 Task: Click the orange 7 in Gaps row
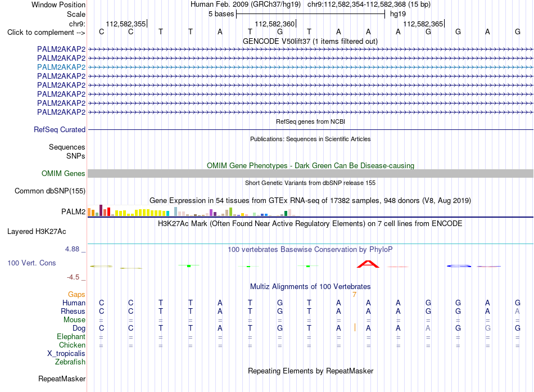pyautogui.click(x=355, y=295)
